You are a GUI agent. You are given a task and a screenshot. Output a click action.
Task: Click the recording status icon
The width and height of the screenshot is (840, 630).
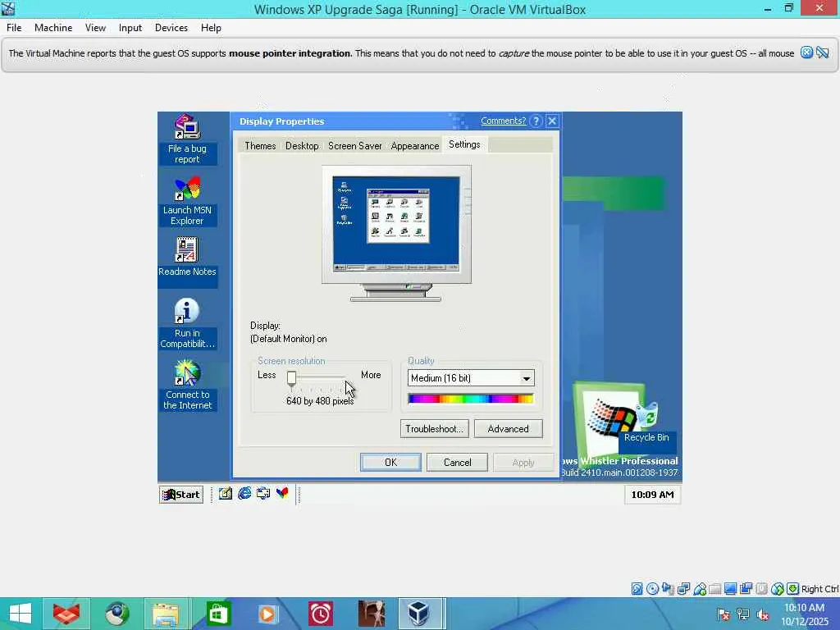(x=746, y=589)
